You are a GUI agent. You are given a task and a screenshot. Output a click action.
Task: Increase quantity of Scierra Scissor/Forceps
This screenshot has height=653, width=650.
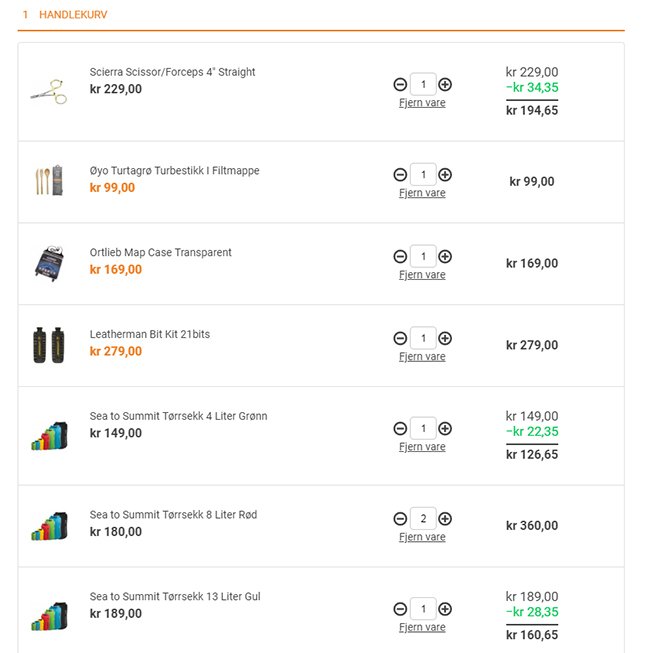pyautogui.click(x=445, y=85)
